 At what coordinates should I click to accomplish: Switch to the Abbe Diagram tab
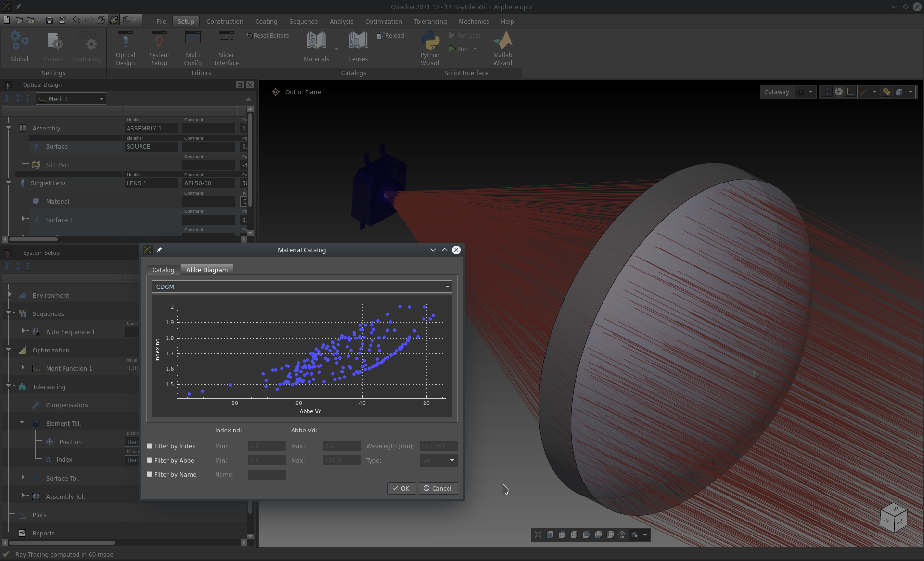pos(207,270)
